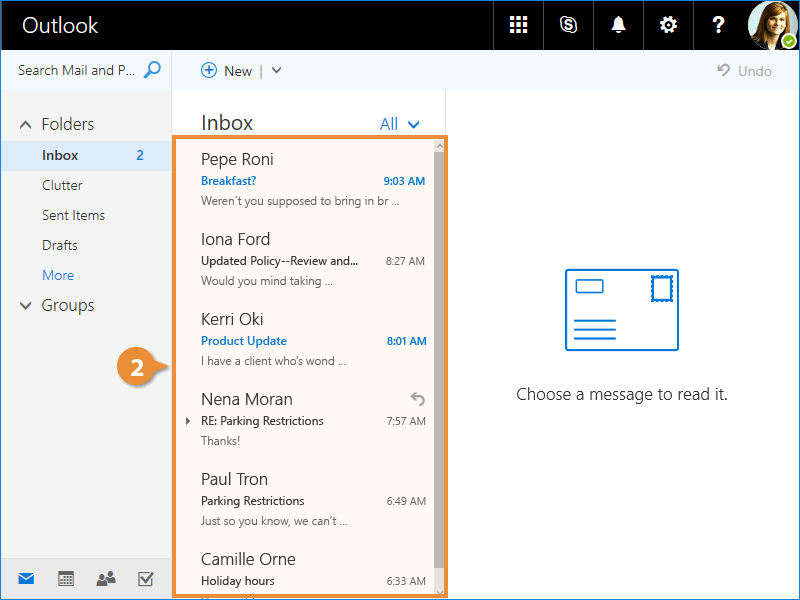Click the More folders link

coord(58,275)
